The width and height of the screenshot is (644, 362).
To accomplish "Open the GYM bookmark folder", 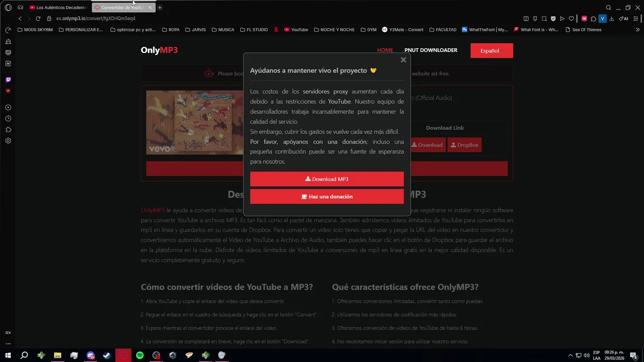I will point(368,30).
